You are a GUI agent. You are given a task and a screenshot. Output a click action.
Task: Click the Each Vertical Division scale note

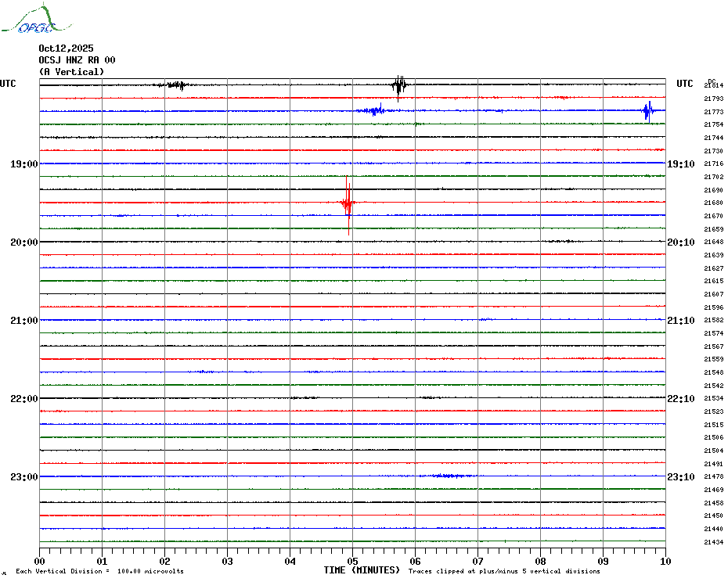pyautogui.click(x=100, y=571)
